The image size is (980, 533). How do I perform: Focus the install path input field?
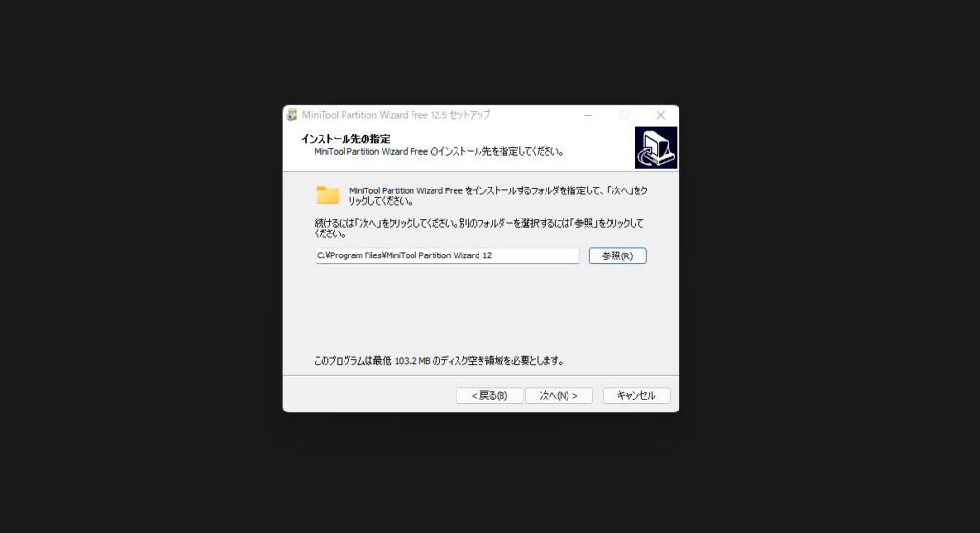click(447, 255)
